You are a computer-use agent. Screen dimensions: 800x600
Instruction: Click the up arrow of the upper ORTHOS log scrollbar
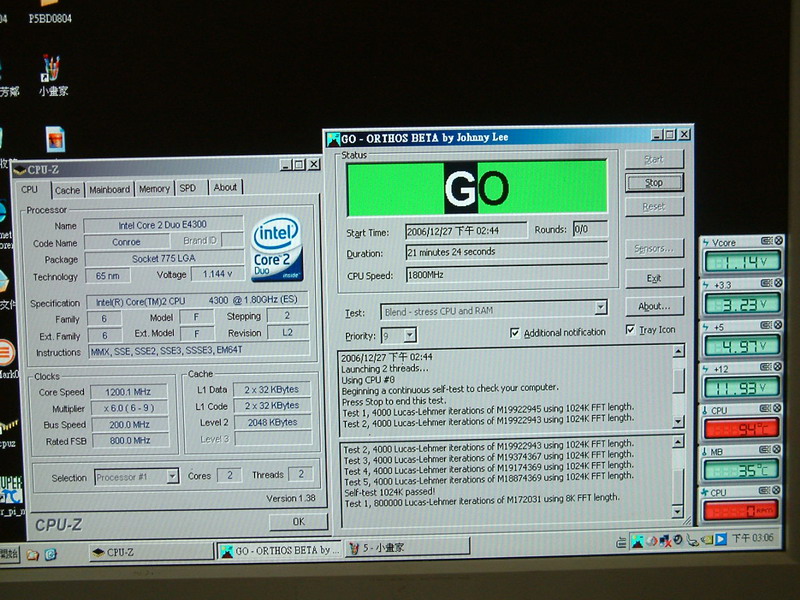679,352
